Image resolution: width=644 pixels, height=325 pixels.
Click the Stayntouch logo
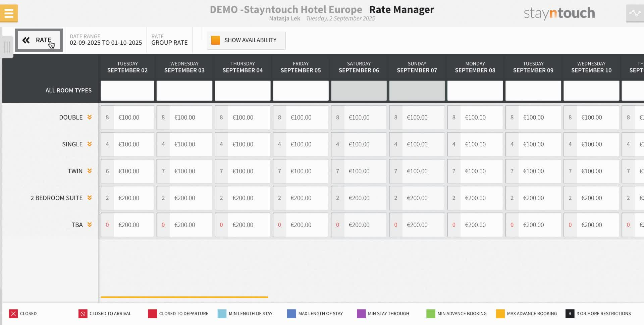[x=559, y=13]
